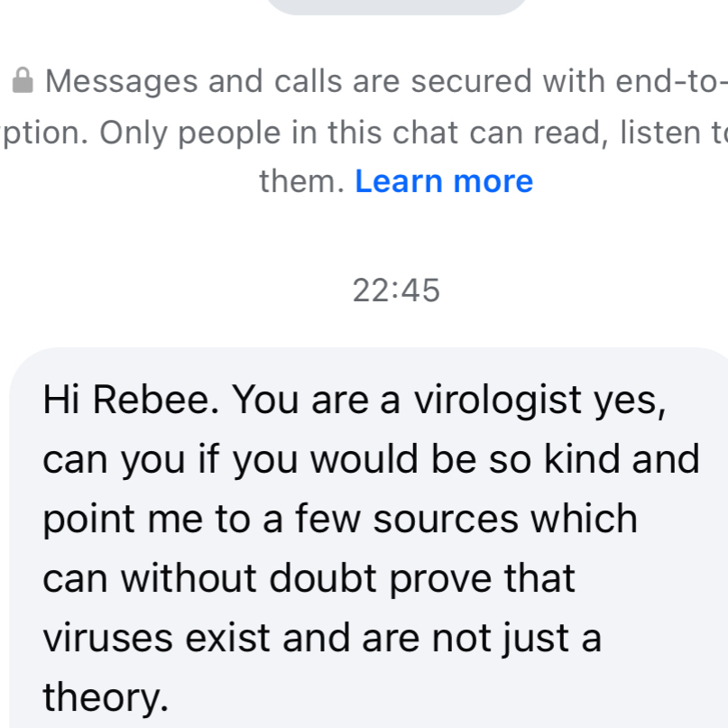Click the grey rounded bubble at the top
Image resolution: width=728 pixels, height=728 pixels.
397,5
